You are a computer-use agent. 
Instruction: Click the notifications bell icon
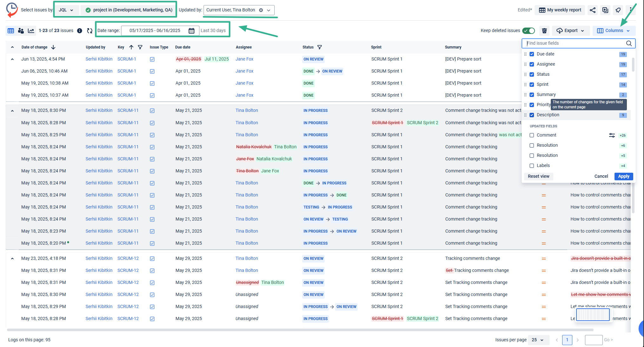coord(618,10)
